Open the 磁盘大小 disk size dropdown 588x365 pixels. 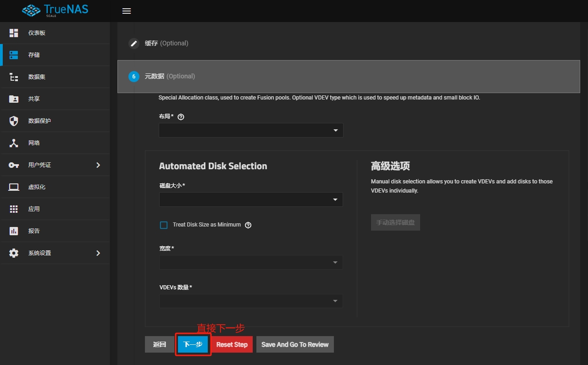[251, 199]
